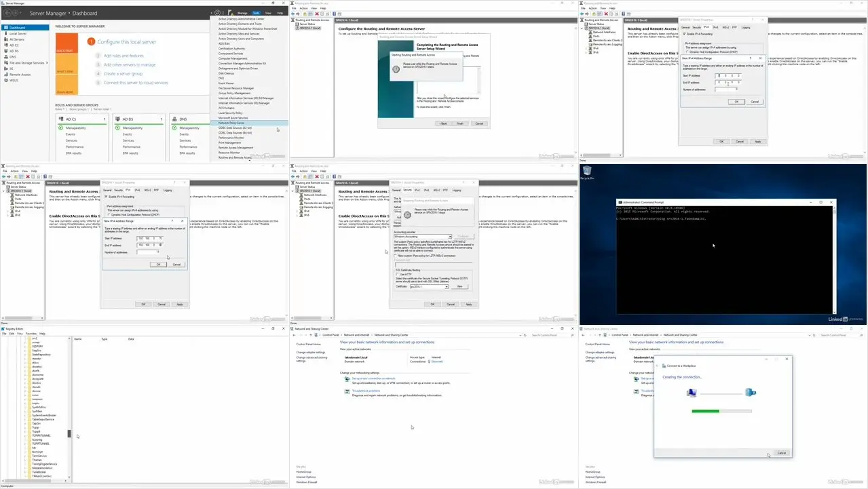Click Connect this server to cloud services
This screenshot has width=868, height=489.
coord(136,83)
